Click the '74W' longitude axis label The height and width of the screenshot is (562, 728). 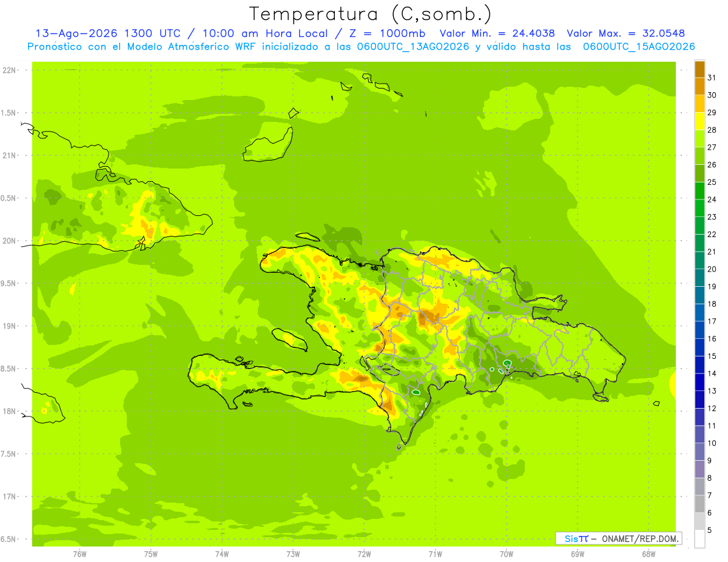point(222,554)
